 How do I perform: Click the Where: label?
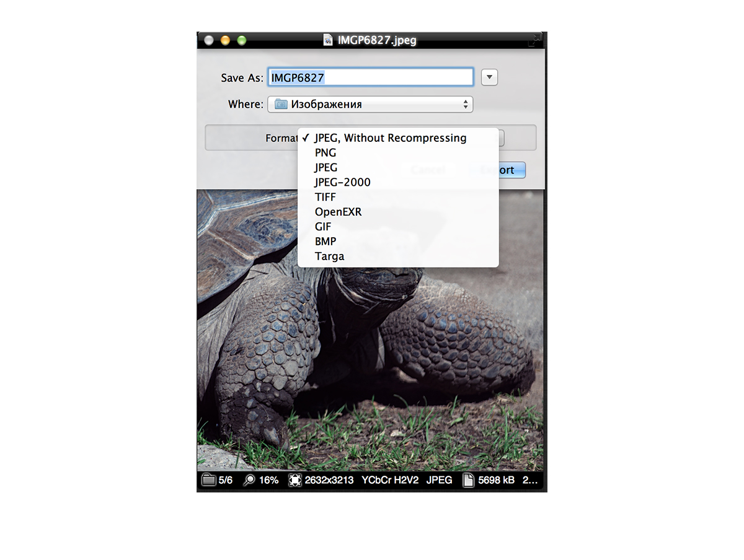tap(246, 104)
